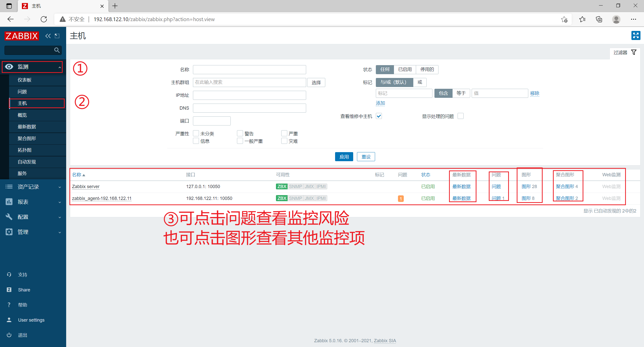Click the Reports bar chart icon
The image size is (644, 347).
tap(9, 202)
